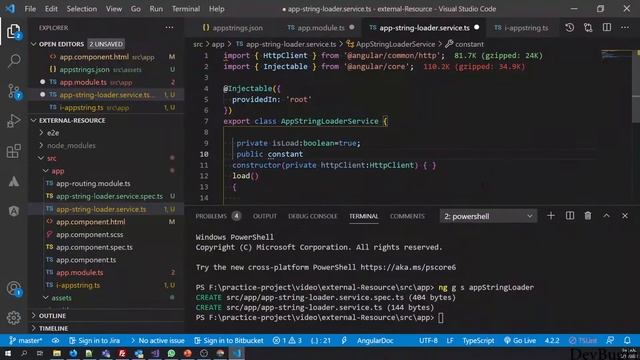The width and height of the screenshot is (640, 360).
Task: Open the Explorer view in activity bar
Action: 13,31
